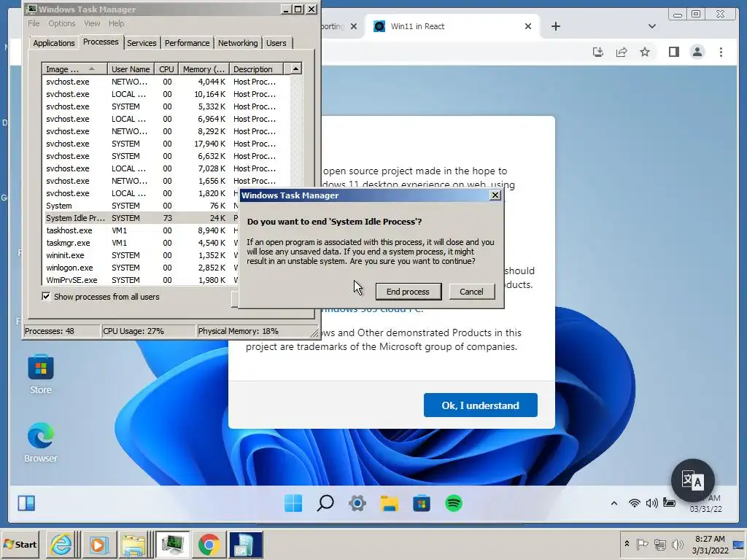This screenshot has height=560, width=747.
Task: Click the Chrome translate floating button
Action: [693, 481]
